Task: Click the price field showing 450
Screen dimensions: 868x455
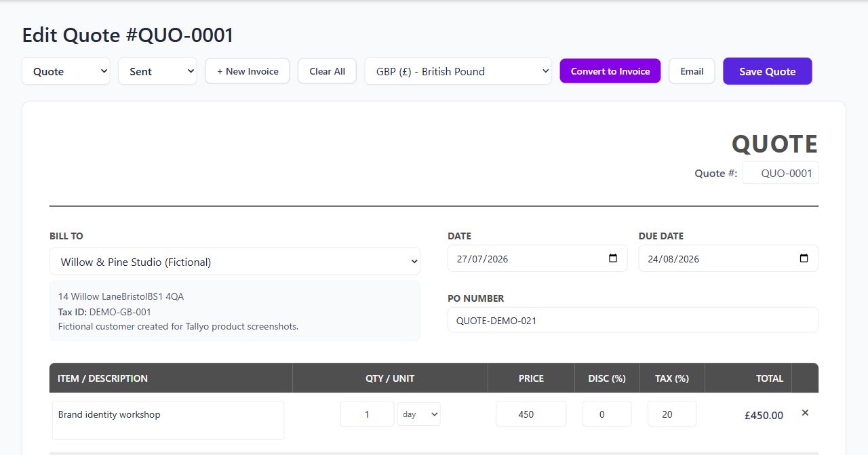Action: pos(531,414)
